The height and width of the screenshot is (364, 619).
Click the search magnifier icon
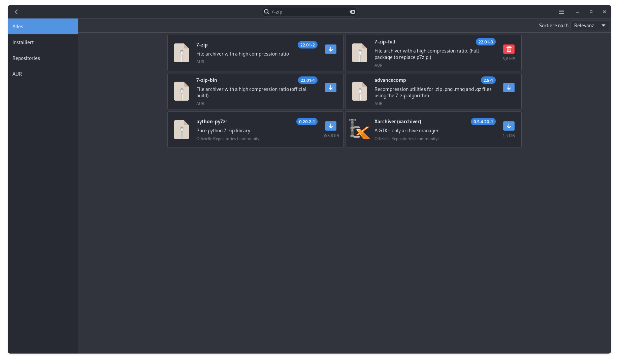click(266, 12)
